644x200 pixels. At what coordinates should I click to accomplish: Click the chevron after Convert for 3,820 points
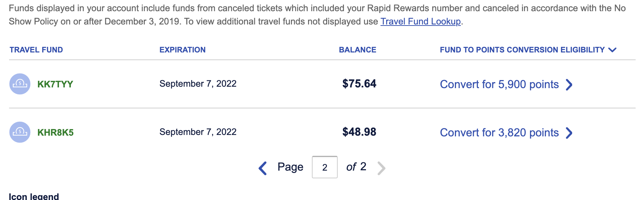569,133
